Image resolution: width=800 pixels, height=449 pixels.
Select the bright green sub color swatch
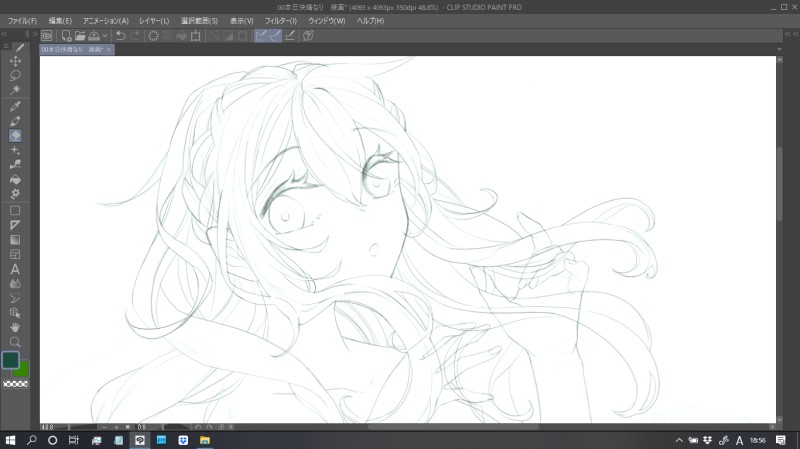pyautogui.click(x=23, y=370)
